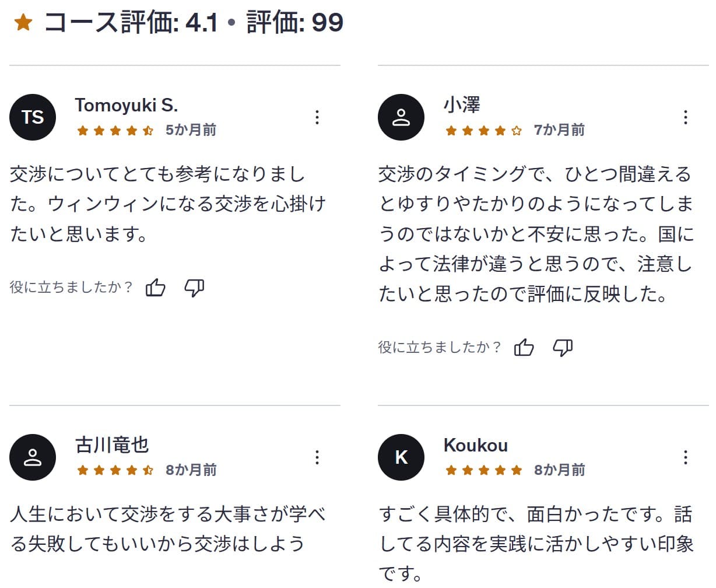Viewport: 716px width, 588px height.
Task: Toggle thumbs-up on 小澤's review
Action: (524, 347)
